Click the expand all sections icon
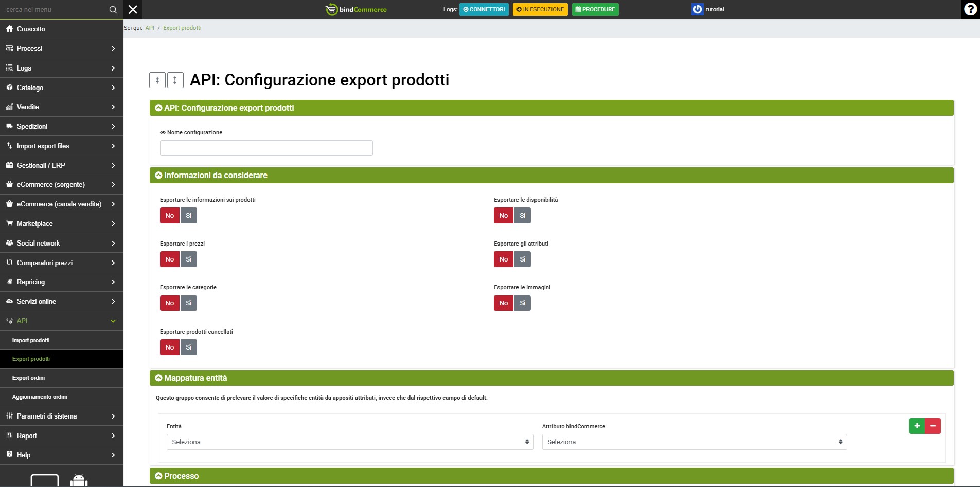The image size is (980, 487). 175,80
